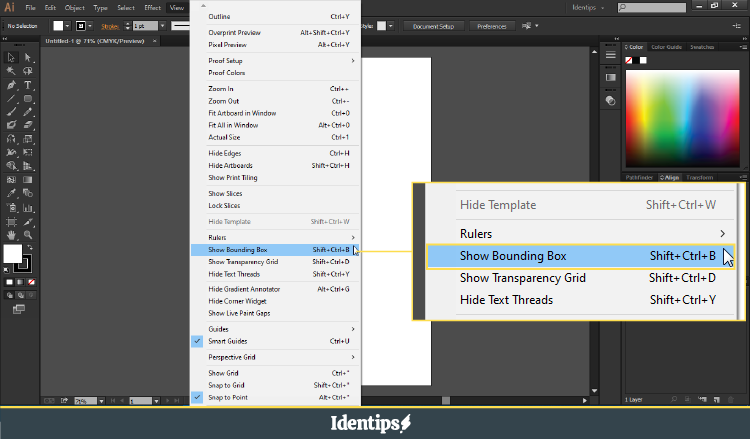Open the Gradient panel icon
Screen dimensions: 750x439
pyautogui.click(x=610, y=78)
